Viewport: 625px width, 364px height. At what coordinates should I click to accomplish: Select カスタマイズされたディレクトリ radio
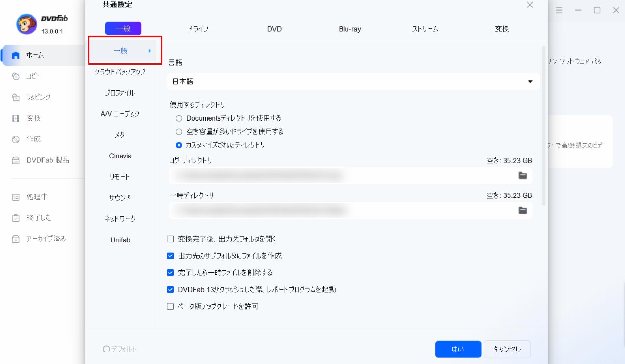click(179, 145)
